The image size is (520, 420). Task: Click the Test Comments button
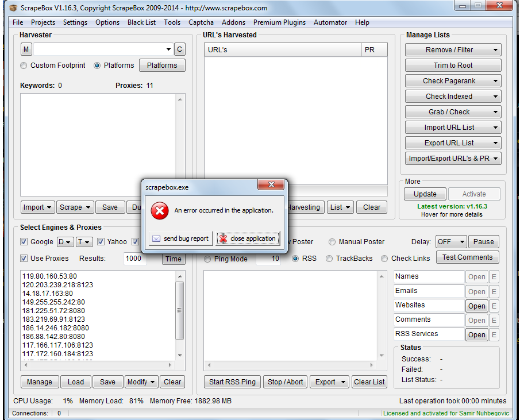[467, 257]
